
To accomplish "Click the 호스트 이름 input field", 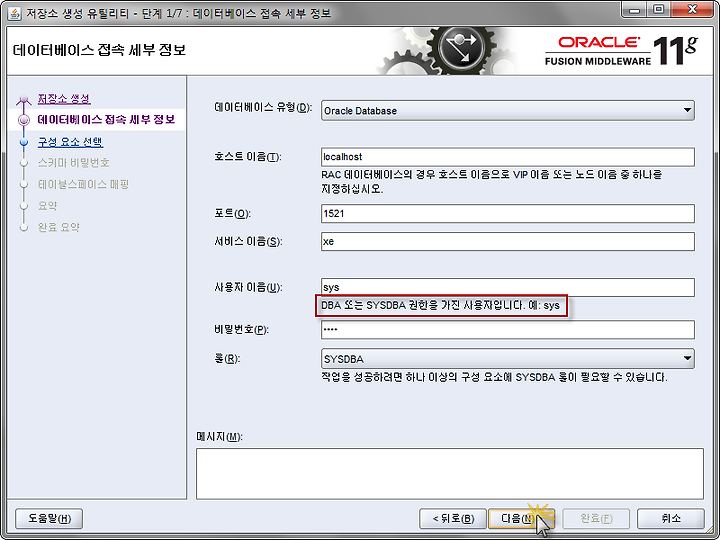I will pyautogui.click(x=507, y=157).
